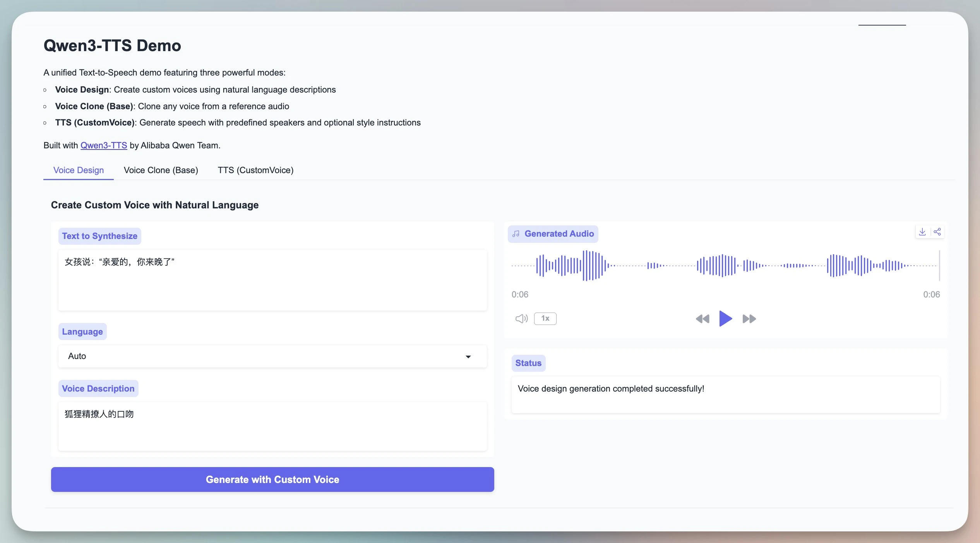Viewport: 980px width, 543px height.
Task: Click the fast-forward icon
Action: click(749, 319)
